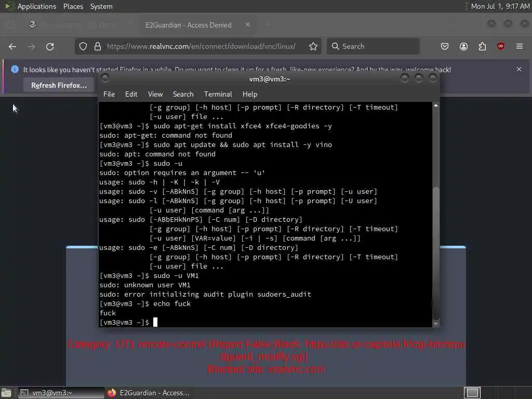Click the realvnc URL address field
The image size is (532, 399).
[201, 46]
